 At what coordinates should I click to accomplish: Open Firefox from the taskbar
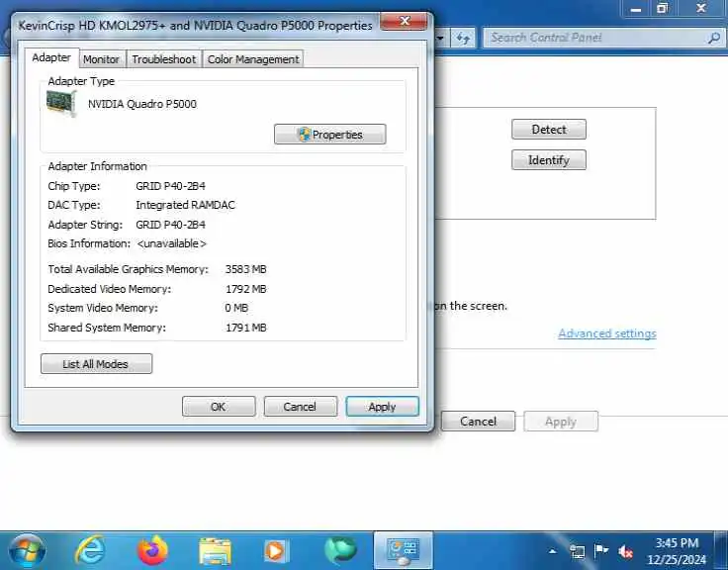152,551
